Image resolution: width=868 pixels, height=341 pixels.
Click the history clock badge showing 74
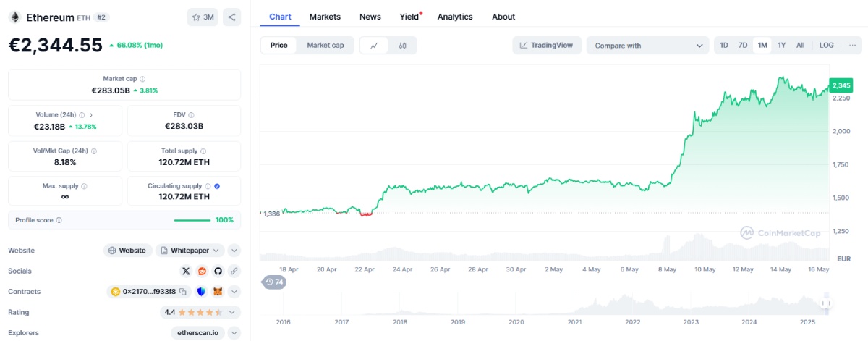[273, 282]
